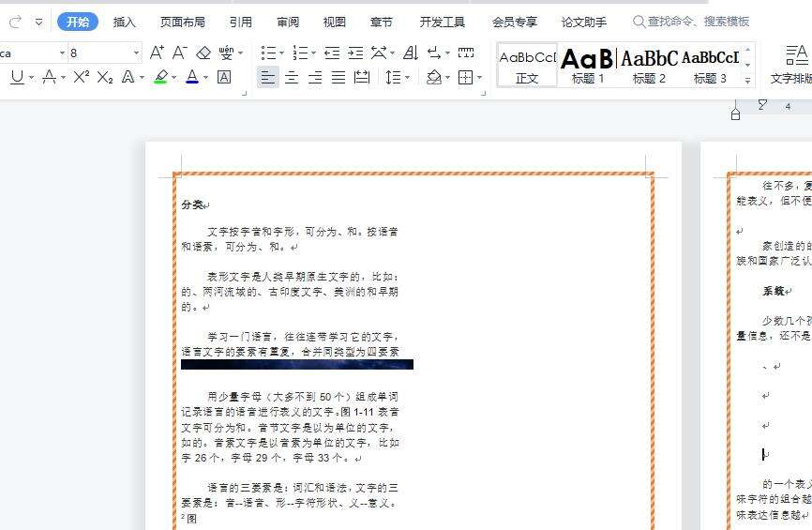Select the dark banner image in document
The image size is (812, 530).
click(297, 364)
